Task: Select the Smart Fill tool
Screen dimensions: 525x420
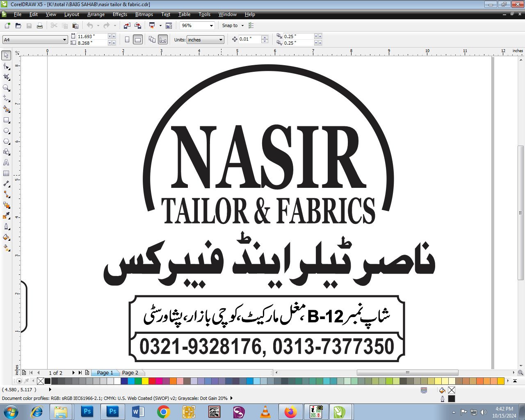Action: (x=6, y=109)
